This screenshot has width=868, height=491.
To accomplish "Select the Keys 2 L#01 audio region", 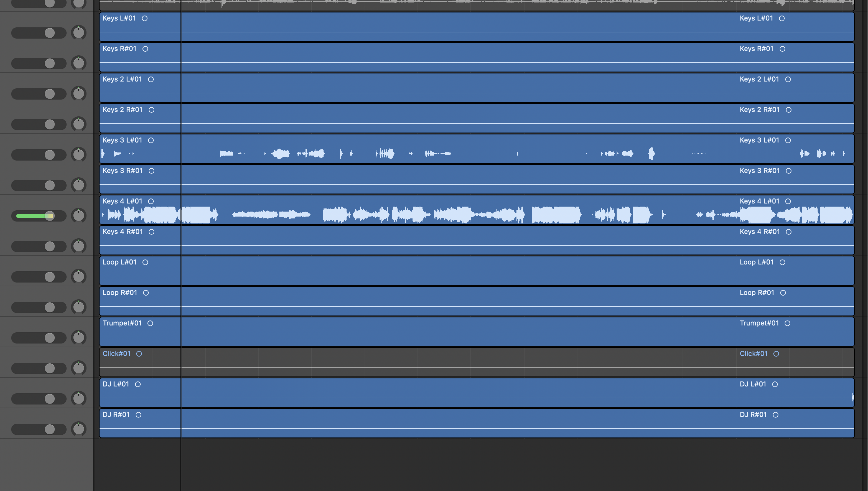I will point(477,88).
